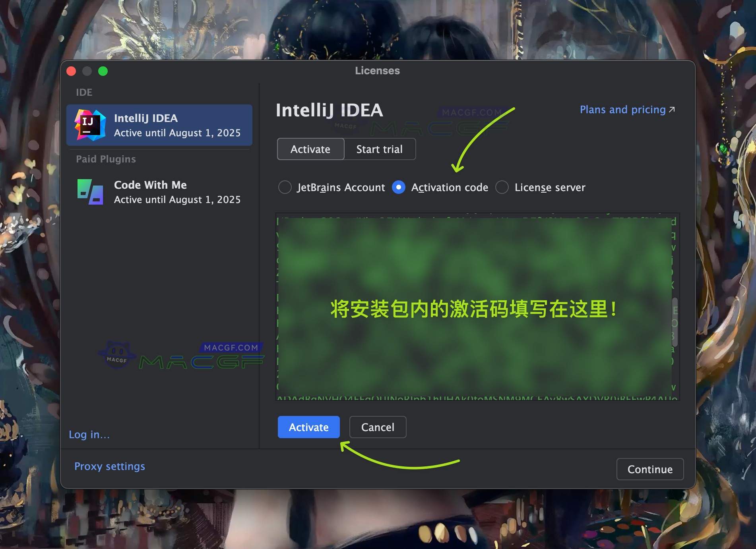Viewport: 756px width, 549px height.
Task: Select the Activation code radio button
Action: coord(398,187)
